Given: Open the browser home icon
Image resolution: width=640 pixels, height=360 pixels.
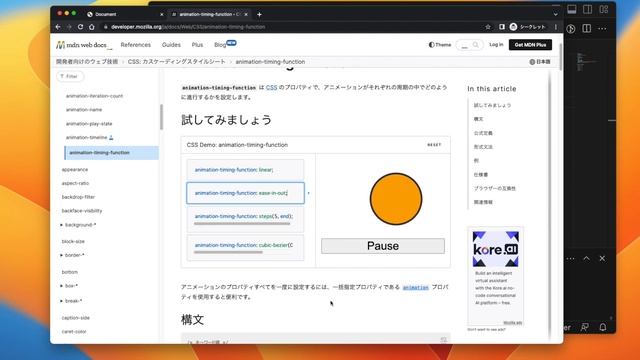Looking at the screenshot, I should click(92, 27).
